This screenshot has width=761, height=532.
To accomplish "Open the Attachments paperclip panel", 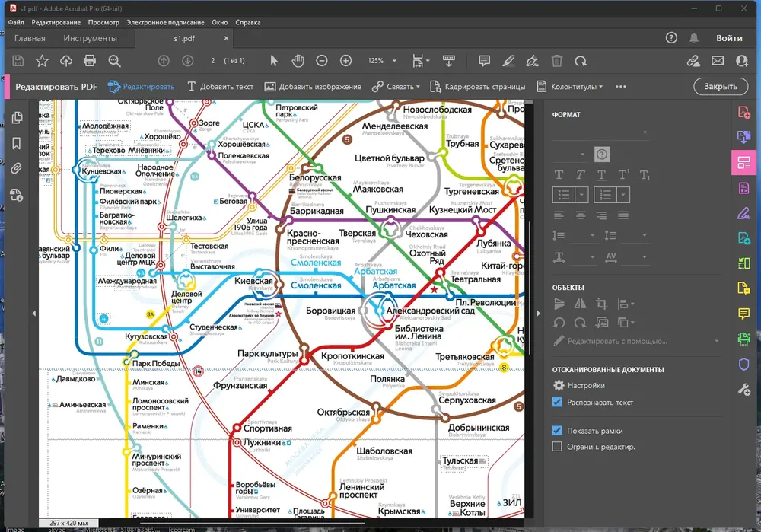I will [x=17, y=169].
